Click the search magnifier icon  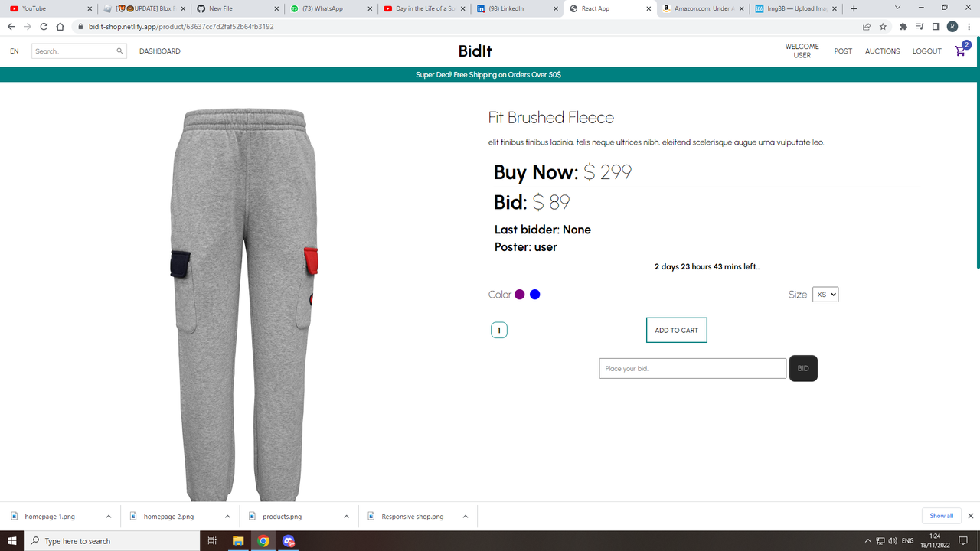click(x=119, y=51)
